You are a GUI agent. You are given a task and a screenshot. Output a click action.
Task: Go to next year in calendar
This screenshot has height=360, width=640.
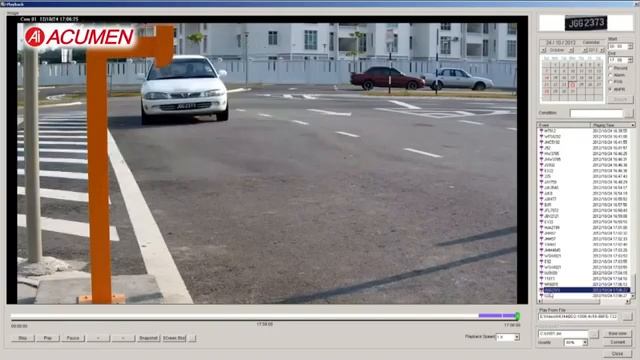tap(602, 50)
